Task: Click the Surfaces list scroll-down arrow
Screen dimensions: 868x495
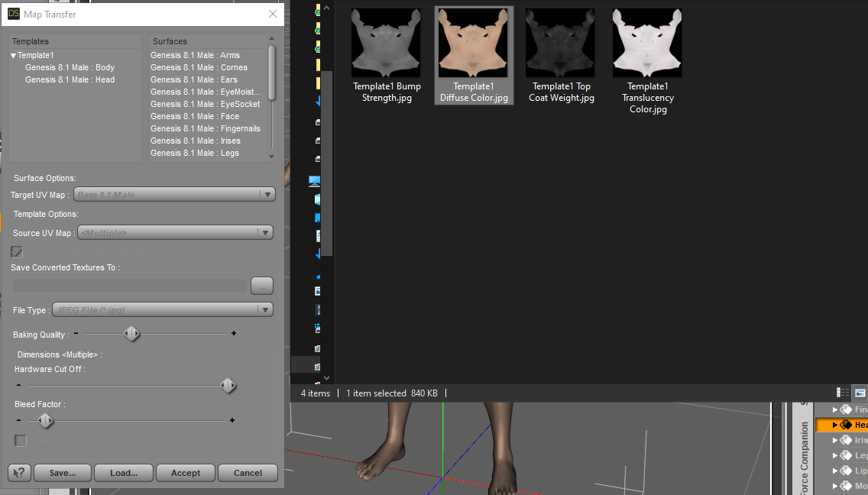Action: pyautogui.click(x=271, y=157)
